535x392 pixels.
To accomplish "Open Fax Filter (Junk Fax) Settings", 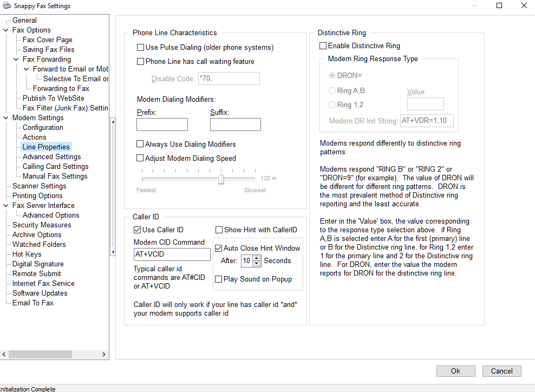I will [x=65, y=108].
